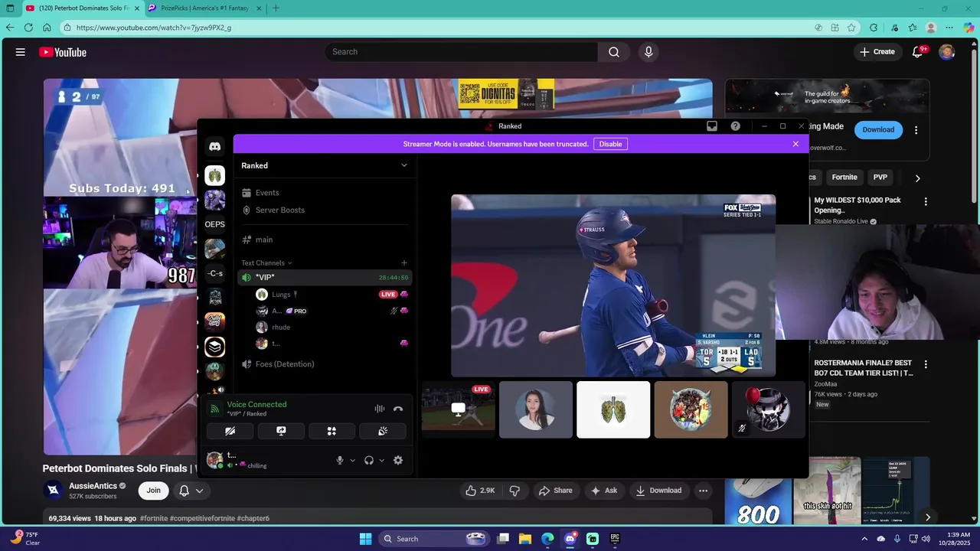Screen dimensions: 980x551
Task: Open the subscription notification bell dropdown
Action: 191,491
